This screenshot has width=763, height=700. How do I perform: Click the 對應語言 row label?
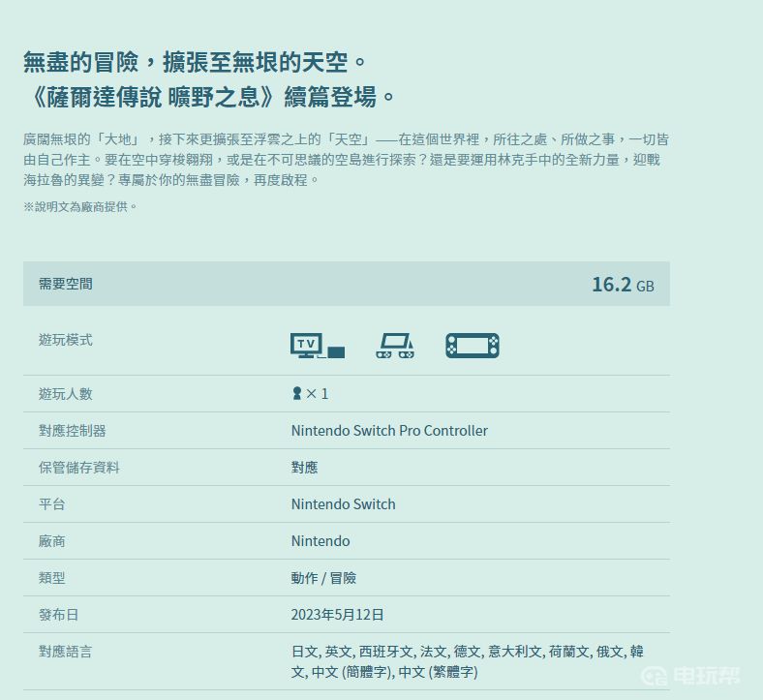pyautogui.click(x=66, y=652)
